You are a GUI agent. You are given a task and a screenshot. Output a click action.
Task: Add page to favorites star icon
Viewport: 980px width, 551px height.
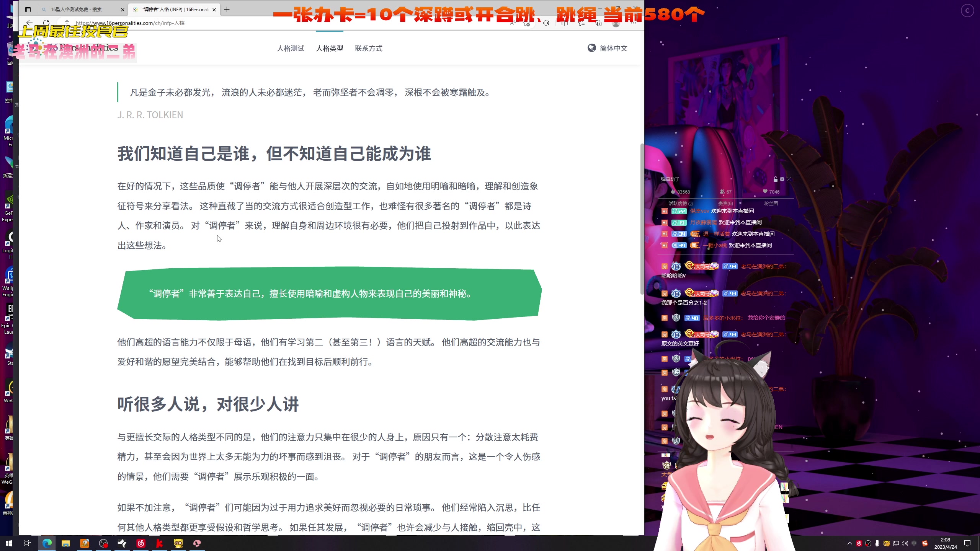point(527,23)
